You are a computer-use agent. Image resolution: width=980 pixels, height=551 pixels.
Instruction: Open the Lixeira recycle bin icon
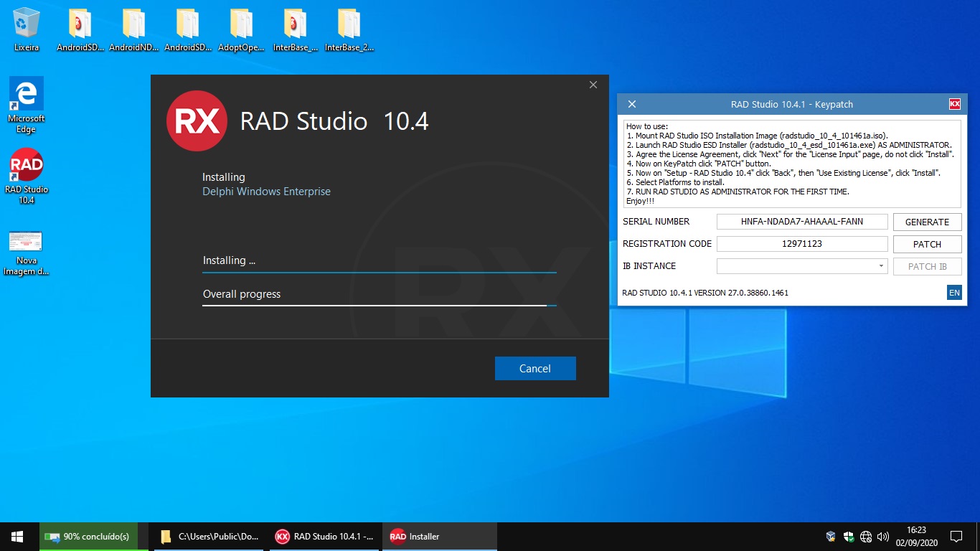coord(27,29)
